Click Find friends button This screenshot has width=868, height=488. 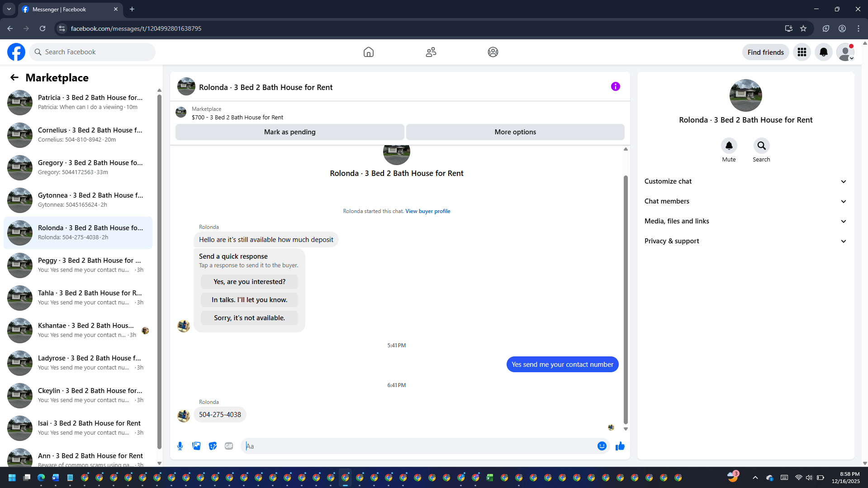point(766,52)
